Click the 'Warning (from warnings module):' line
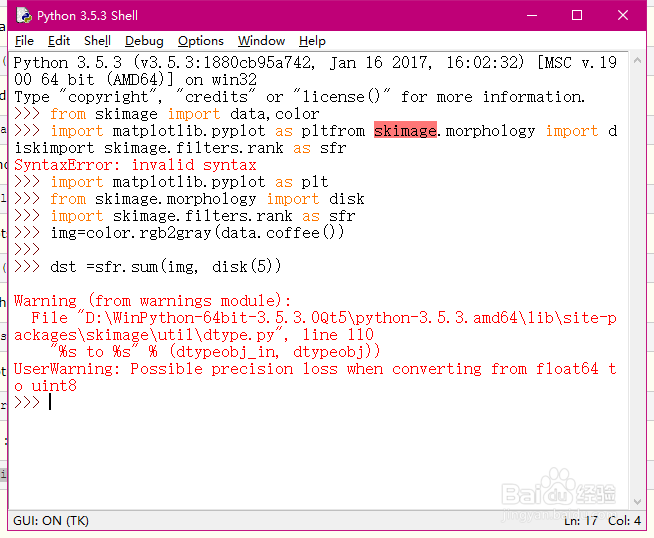Image resolution: width=654 pixels, height=538 pixels. 153,301
